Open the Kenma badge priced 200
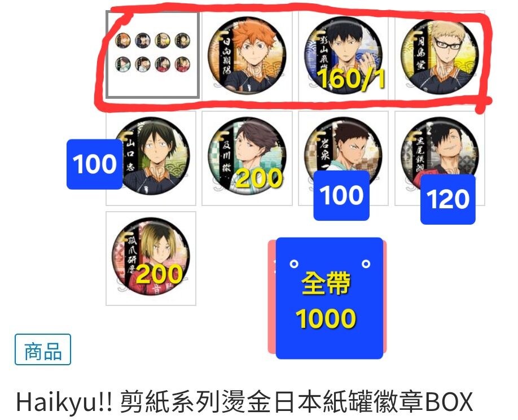The width and height of the screenshot is (518, 420). pyautogui.click(x=151, y=259)
